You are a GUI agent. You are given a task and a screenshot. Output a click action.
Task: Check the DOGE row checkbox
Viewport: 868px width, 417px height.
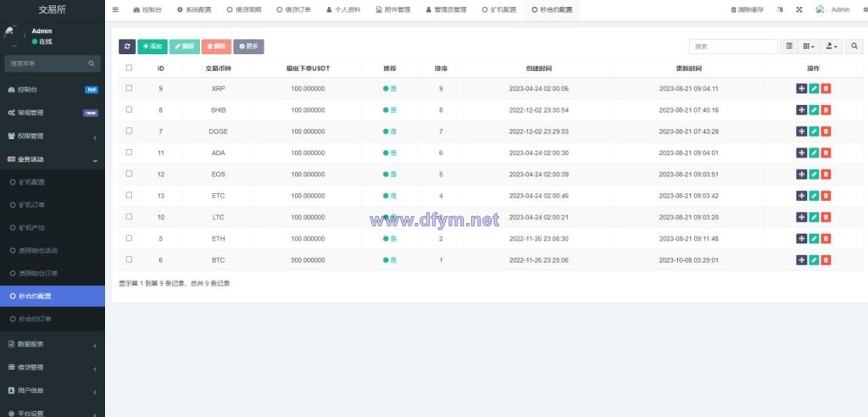[129, 131]
